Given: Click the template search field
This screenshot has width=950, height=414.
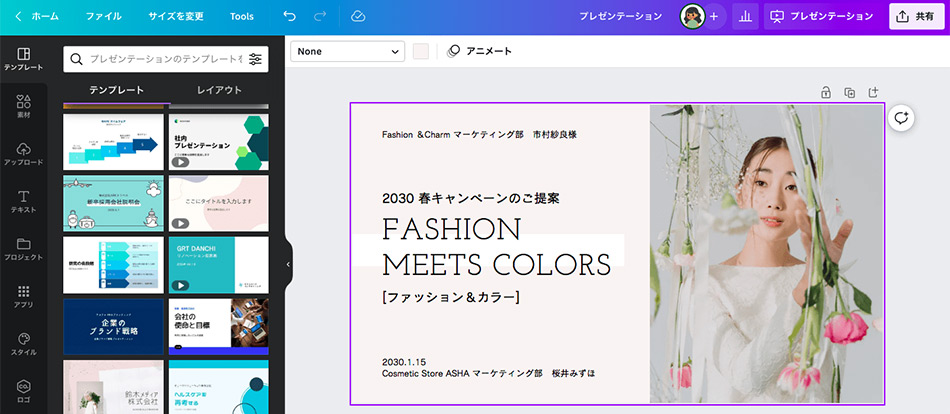Looking at the screenshot, I should pos(160,59).
